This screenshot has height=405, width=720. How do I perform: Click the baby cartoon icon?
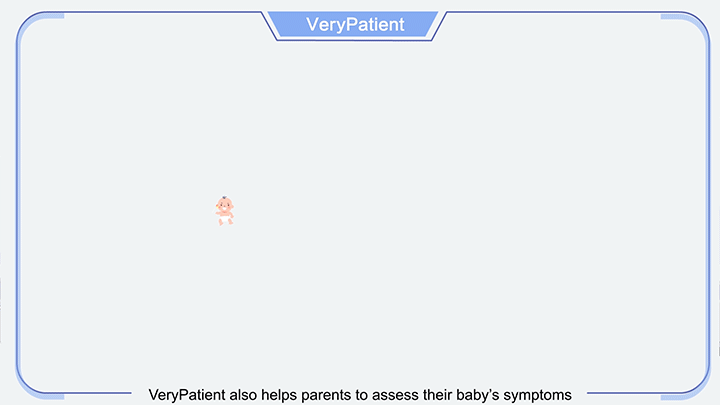tap(225, 211)
